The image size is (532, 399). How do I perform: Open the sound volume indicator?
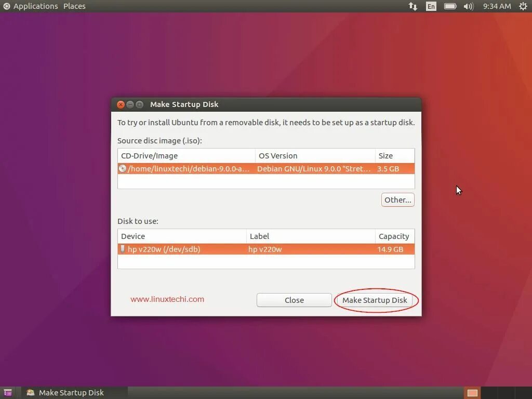[x=469, y=6]
